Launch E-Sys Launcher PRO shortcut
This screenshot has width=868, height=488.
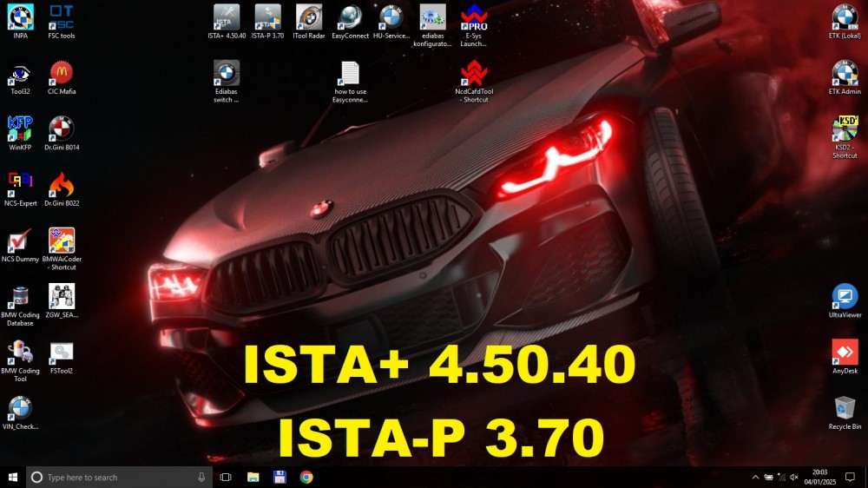(474, 25)
